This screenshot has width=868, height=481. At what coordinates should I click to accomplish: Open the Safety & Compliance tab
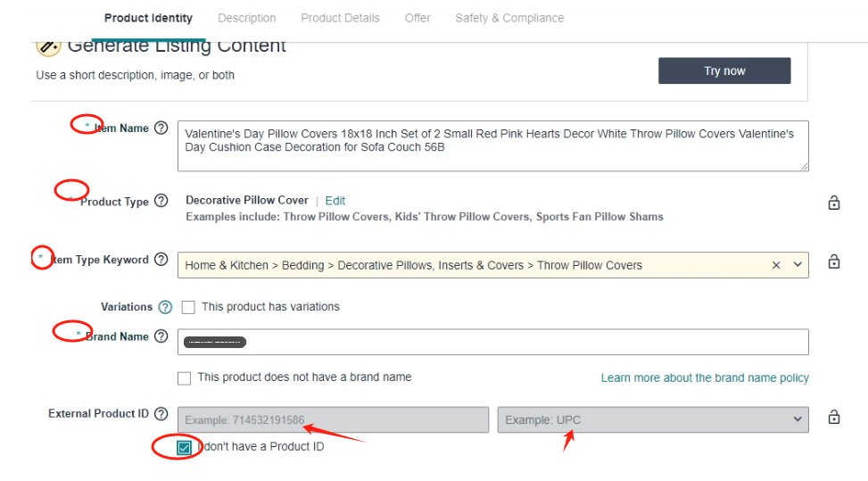509,18
